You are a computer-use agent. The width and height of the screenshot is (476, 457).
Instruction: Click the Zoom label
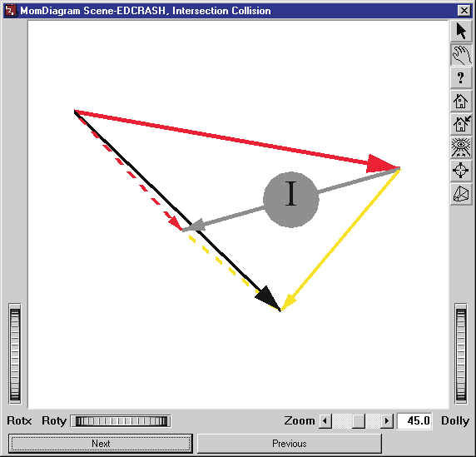pyautogui.click(x=300, y=421)
